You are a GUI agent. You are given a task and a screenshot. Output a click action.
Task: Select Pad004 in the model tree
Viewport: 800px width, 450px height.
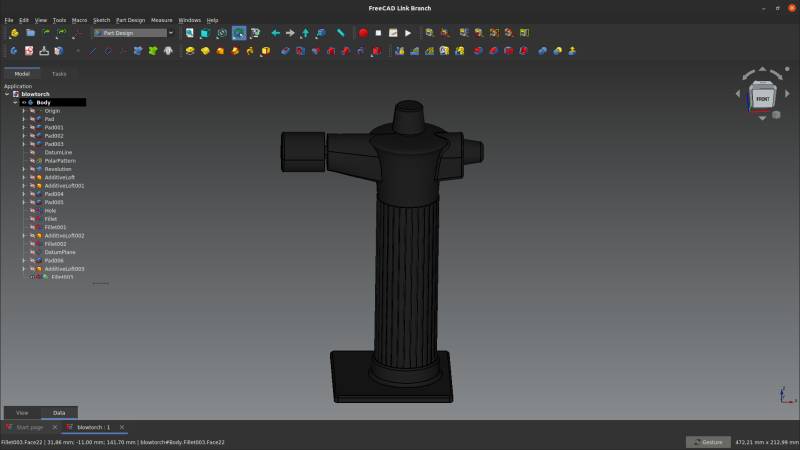click(54, 194)
